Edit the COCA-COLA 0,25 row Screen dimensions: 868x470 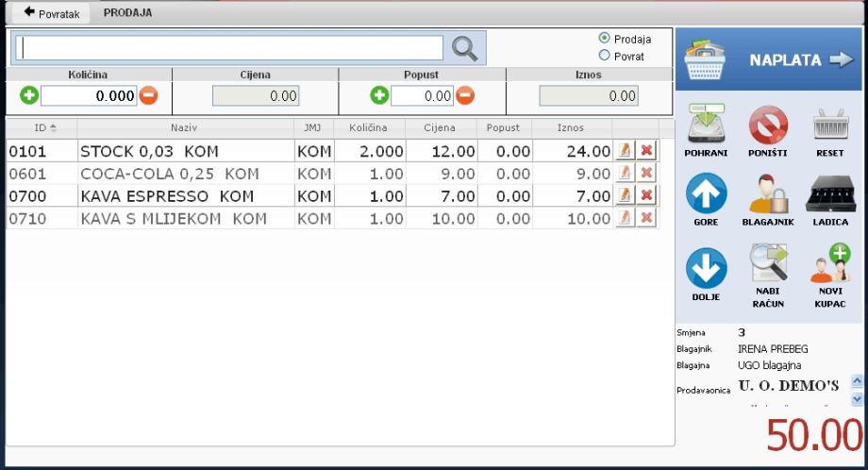[625, 173]
